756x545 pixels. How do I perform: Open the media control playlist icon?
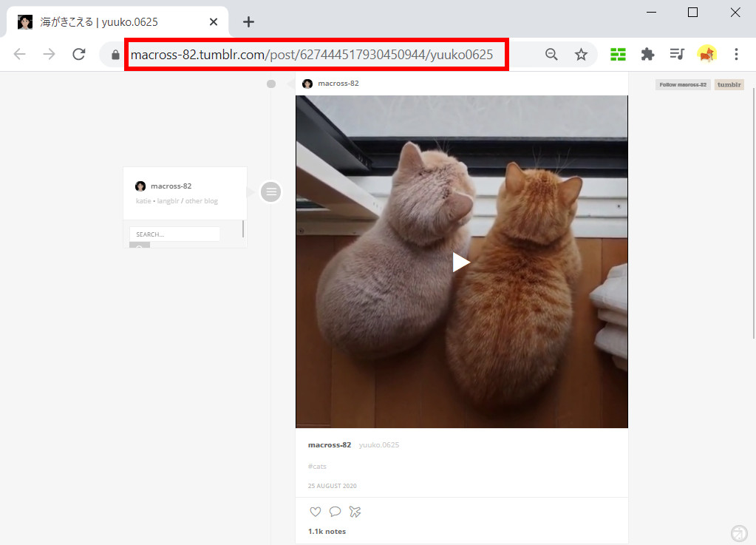676,54
